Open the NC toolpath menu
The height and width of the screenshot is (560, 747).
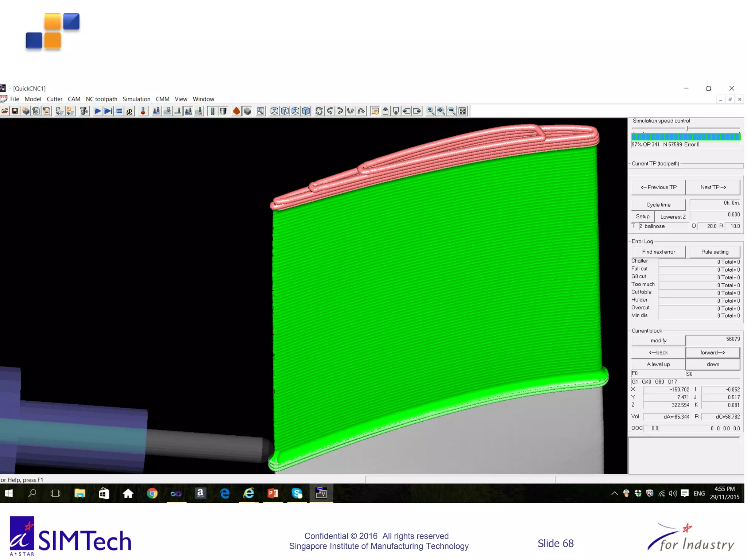[x=101, y=99]
